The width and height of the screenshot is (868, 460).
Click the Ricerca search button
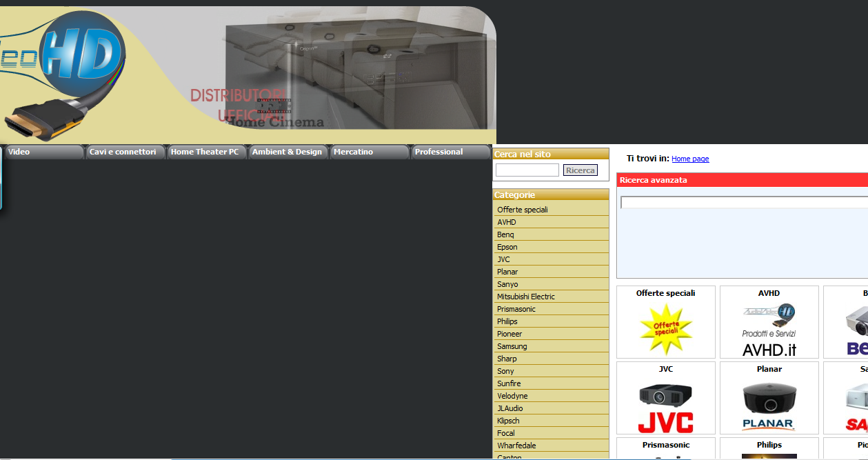click(581, 170)
